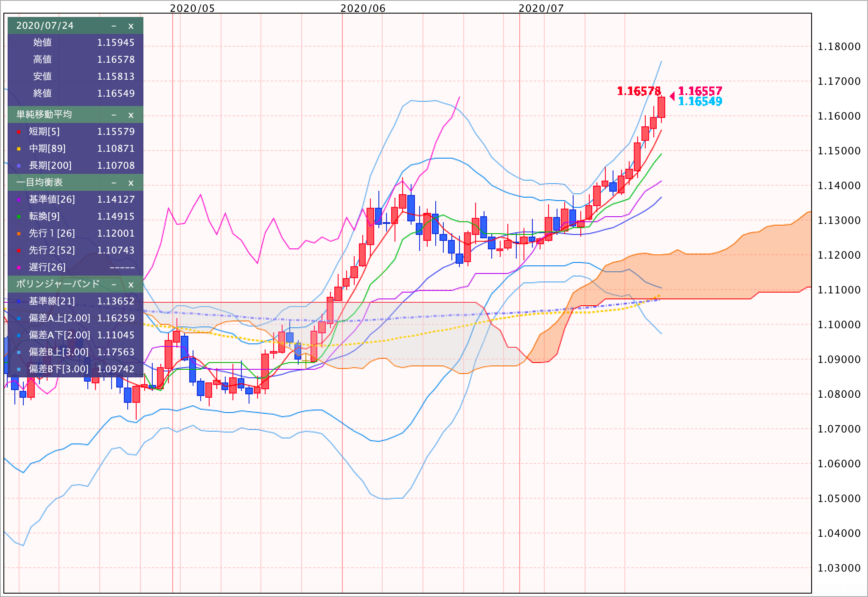The height and width of the screenshot is (597, 868).
Task: Click the 偏差A下[2.00] color marker
Action: pos(19,336)
